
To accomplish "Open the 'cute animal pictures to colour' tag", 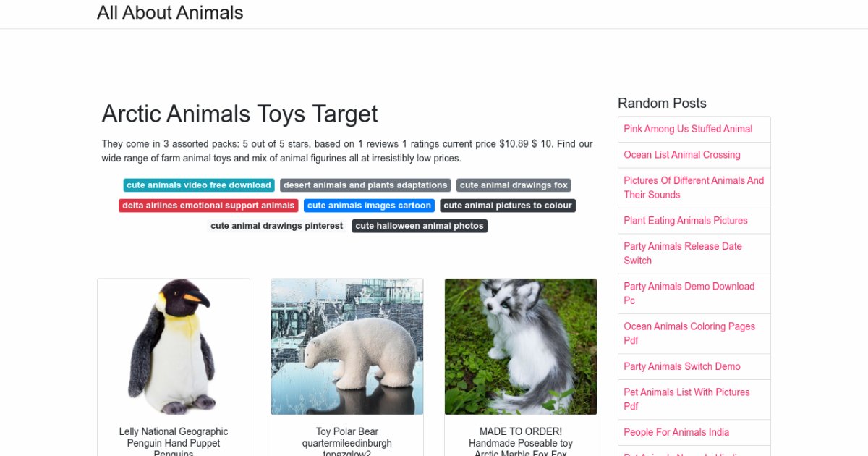I will coord(508,206).
